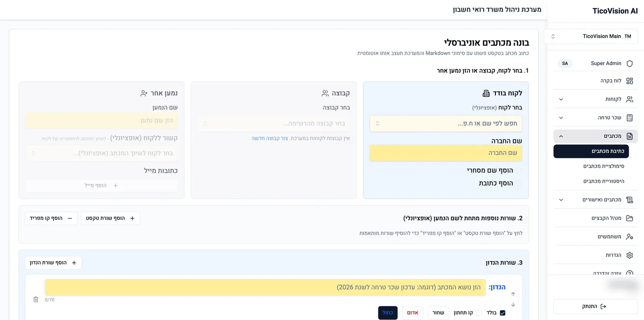644x320 pixels.
Task: Click the plus icon of הוסף מייל
Action: coord(116,185)
